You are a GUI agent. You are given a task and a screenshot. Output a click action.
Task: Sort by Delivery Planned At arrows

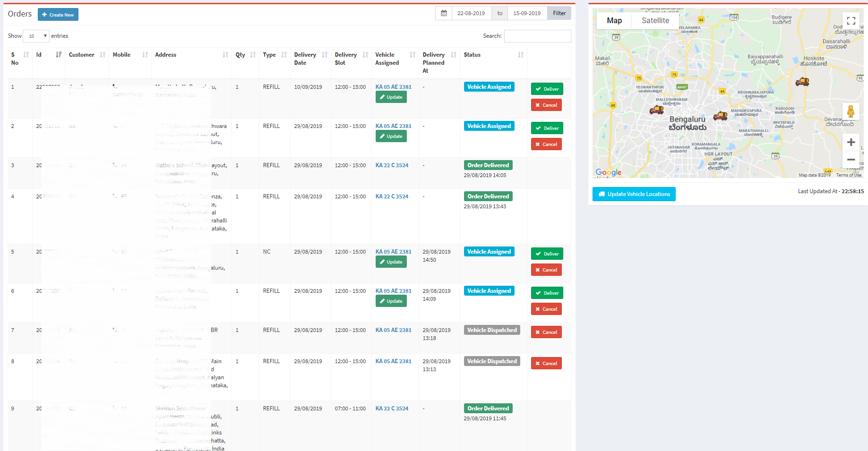pyautogui.click(x=454, y=55)
